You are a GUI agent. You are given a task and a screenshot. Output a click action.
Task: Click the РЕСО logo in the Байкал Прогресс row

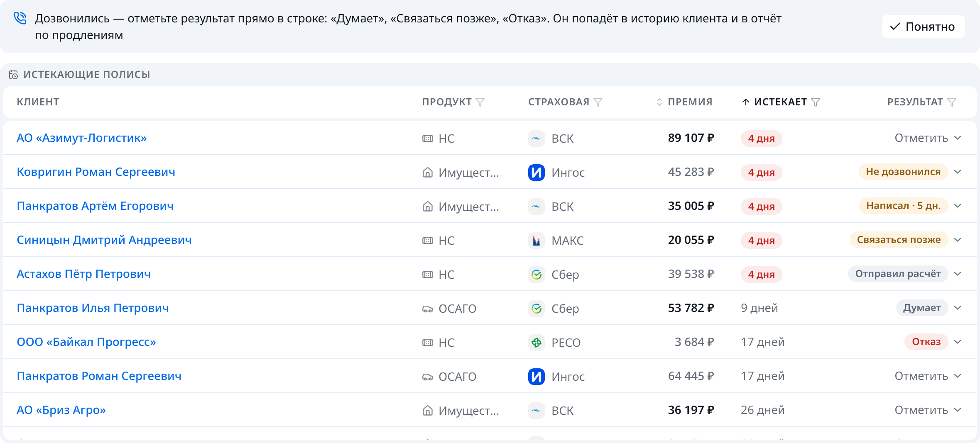[537, 343]
